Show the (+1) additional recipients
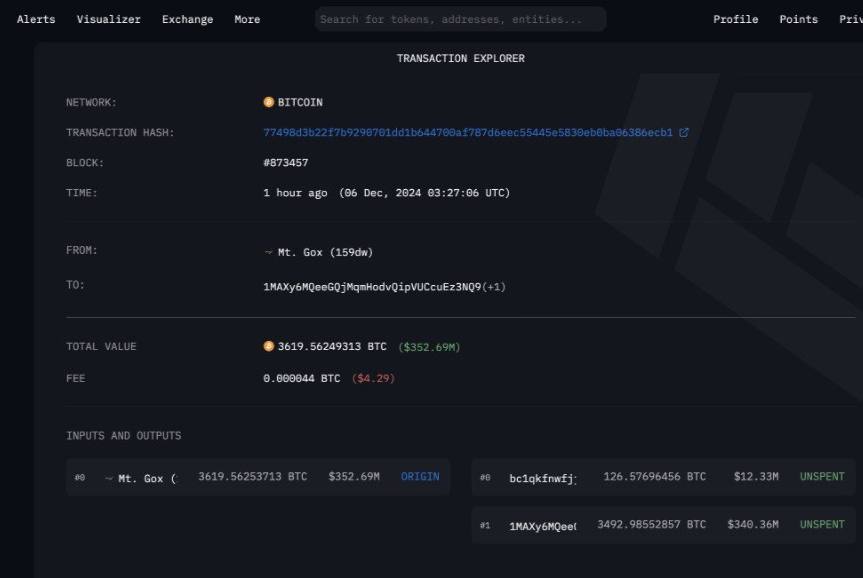863x578 pixels. pos(494,287)
